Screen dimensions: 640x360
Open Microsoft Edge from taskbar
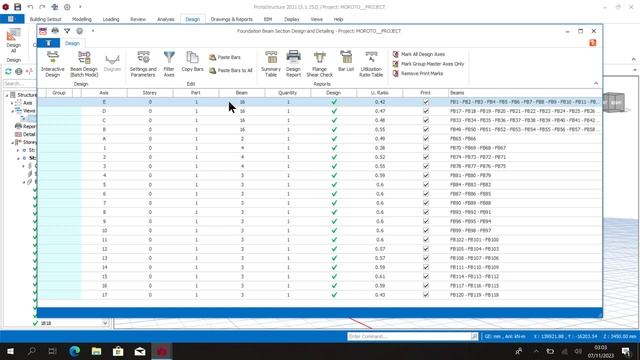click(74, 351)
